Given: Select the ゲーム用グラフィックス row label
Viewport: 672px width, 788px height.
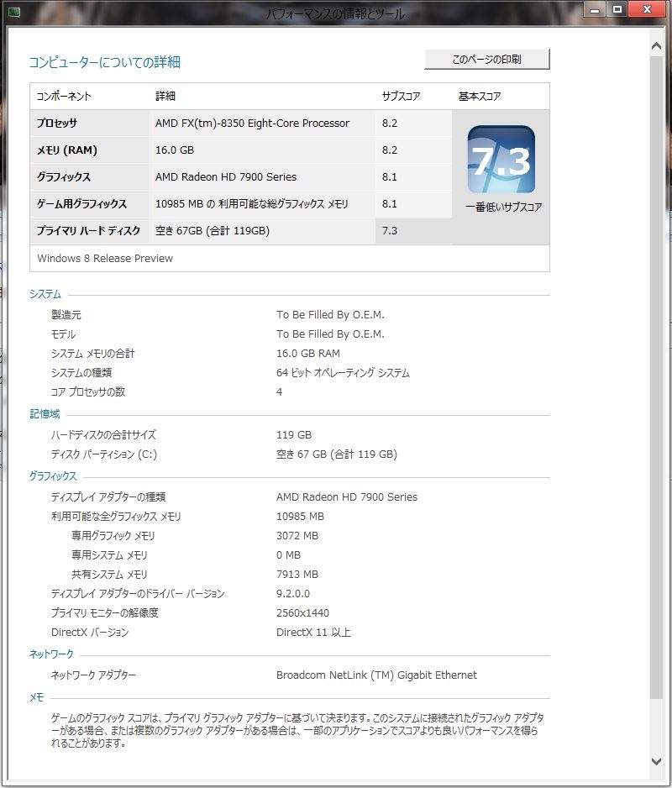Looking at the screenshot, I should click(81, 204).
